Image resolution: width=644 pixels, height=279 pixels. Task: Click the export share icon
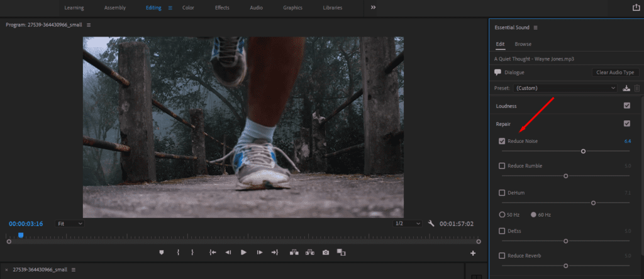[636, 8]
